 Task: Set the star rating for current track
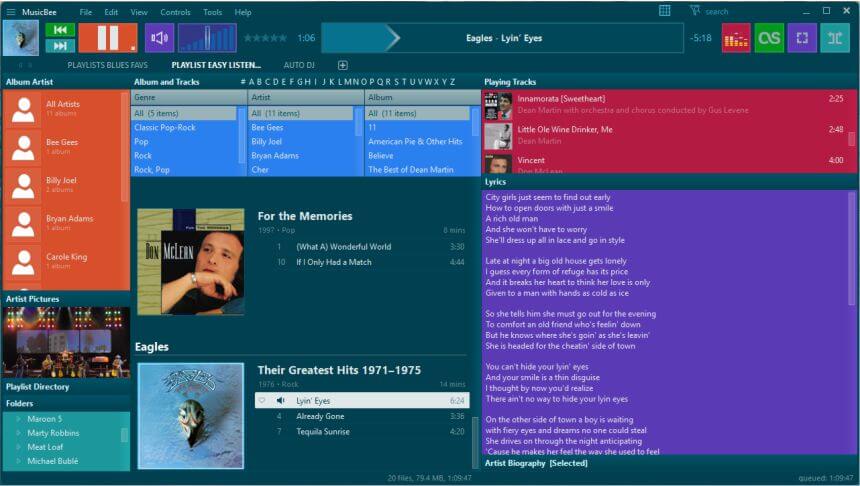click(265, 38)
